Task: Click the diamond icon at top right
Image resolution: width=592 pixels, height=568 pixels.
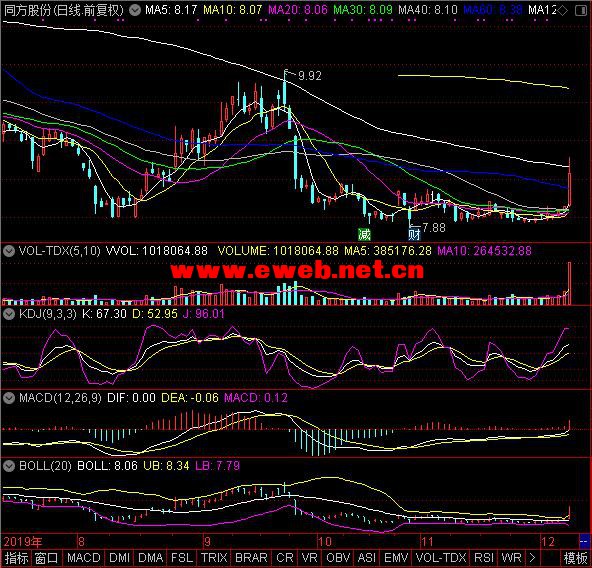Action: 563,11
